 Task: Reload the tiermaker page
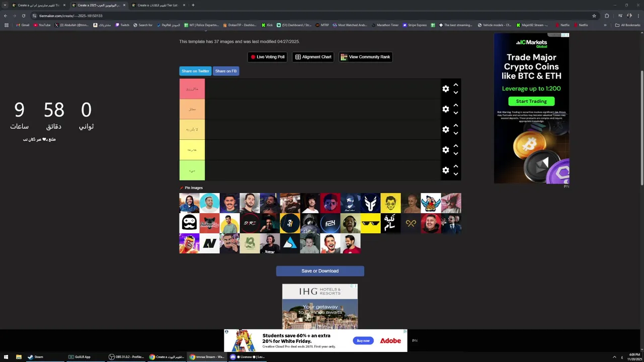[24, 16]
